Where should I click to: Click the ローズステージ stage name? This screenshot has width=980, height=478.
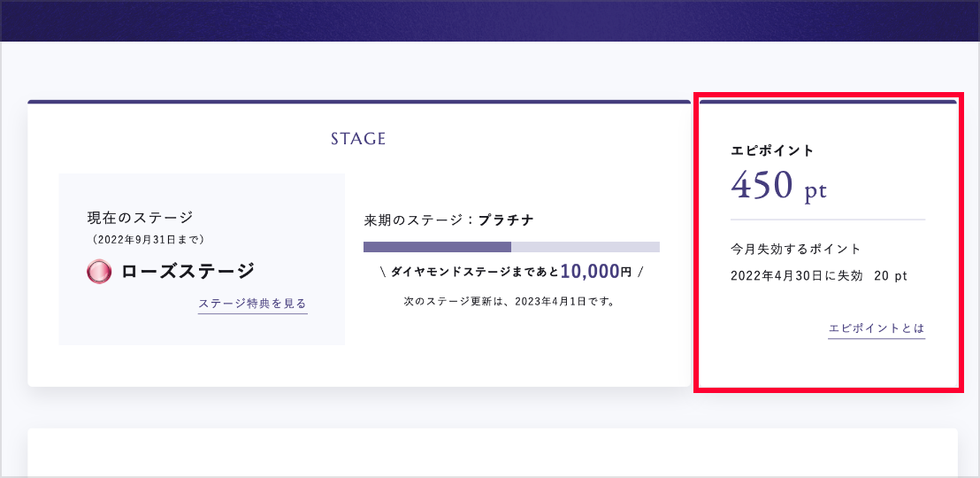click(x=188, y=272)
